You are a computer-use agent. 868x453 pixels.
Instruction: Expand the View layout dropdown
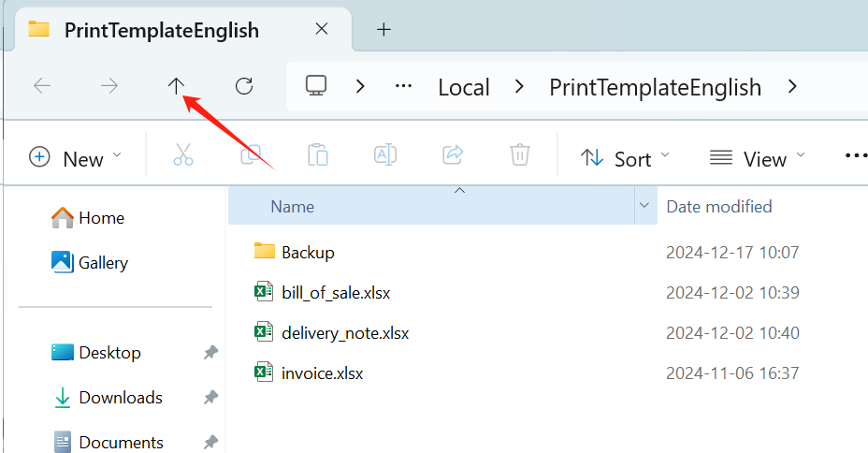coord(757,158)
